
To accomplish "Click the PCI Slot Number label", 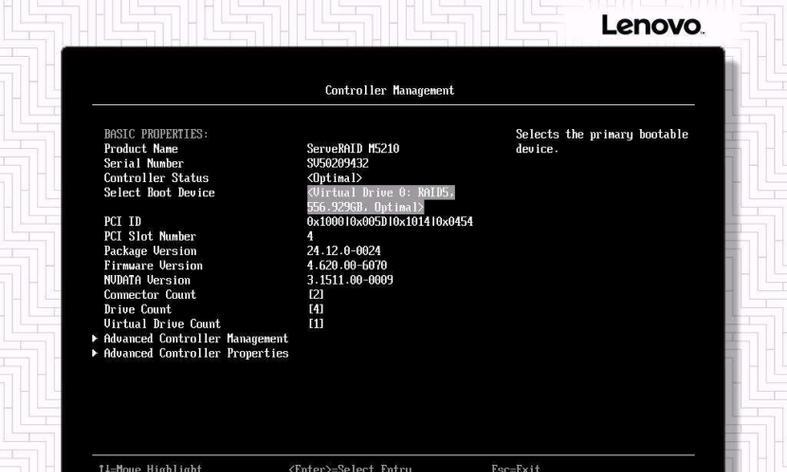I will pyautogui.click(x=150, y=237).
